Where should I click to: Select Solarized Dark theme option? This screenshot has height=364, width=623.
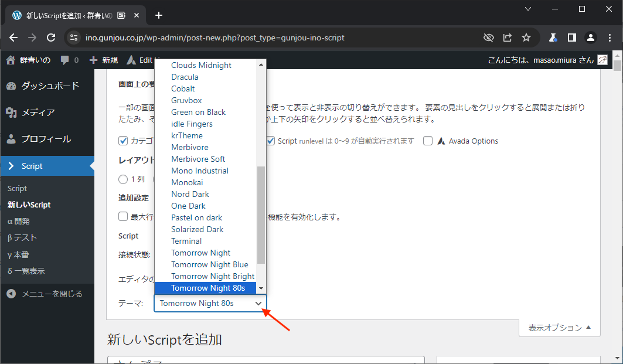tap(197, 229)
